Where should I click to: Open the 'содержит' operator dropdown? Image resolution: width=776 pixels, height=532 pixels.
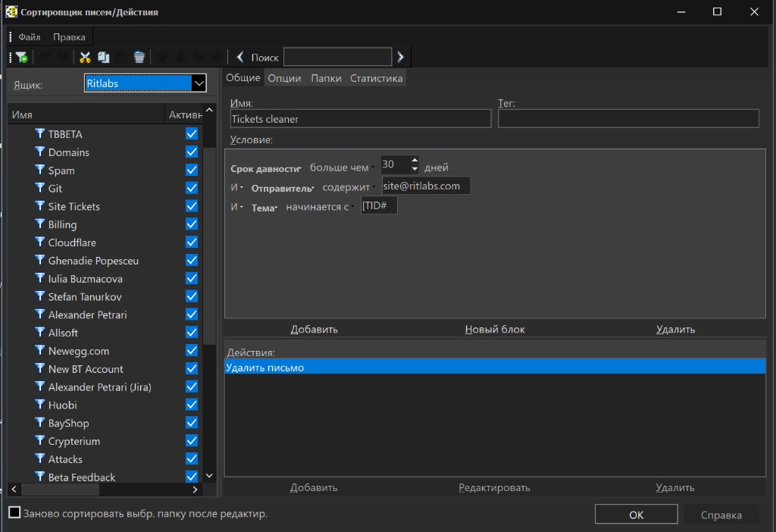click(x=349, y=187)
